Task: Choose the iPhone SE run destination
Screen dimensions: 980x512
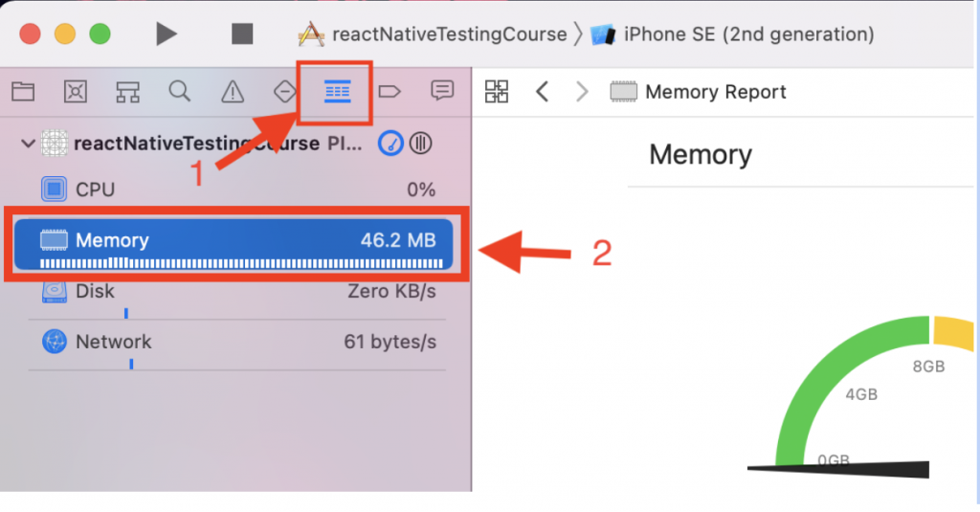Action: pos(733,34)
